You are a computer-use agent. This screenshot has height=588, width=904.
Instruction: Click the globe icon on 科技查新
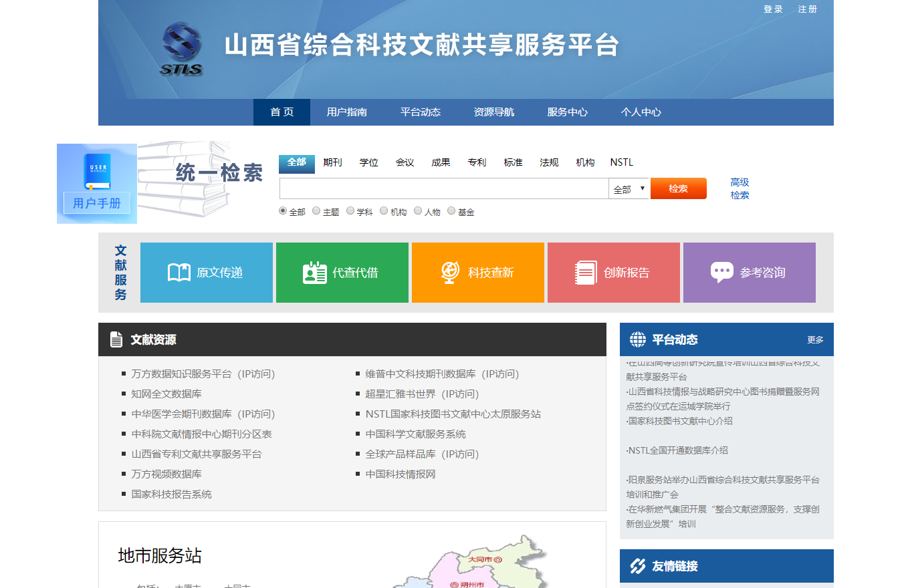(x=450, y=273)
